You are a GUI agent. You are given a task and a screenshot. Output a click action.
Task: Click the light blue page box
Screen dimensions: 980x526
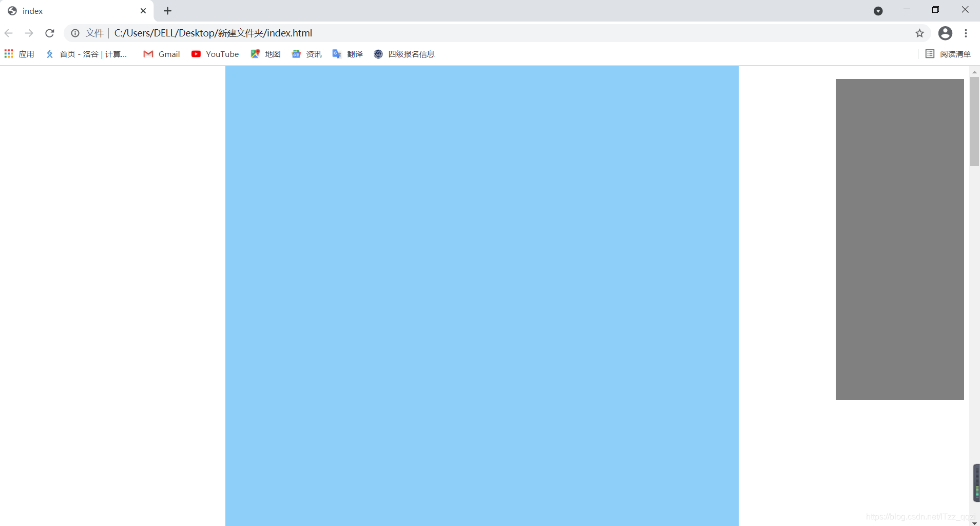482,296
